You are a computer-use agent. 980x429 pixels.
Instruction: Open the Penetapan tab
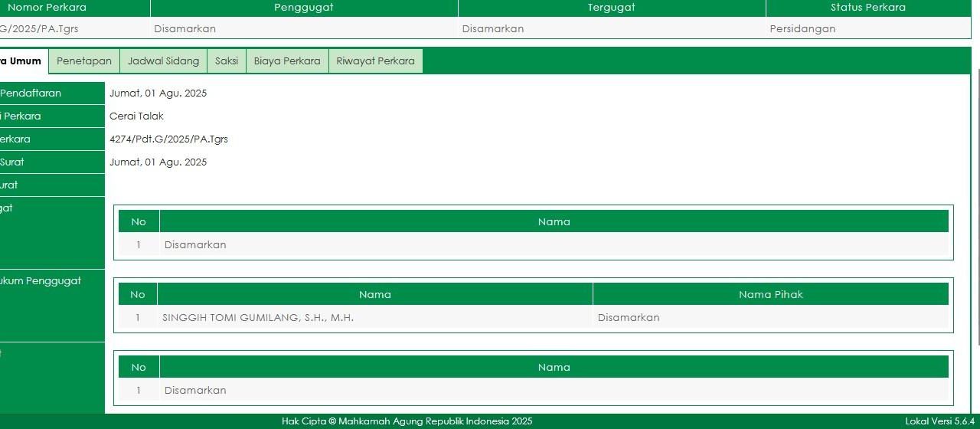(x=84, y=61)
